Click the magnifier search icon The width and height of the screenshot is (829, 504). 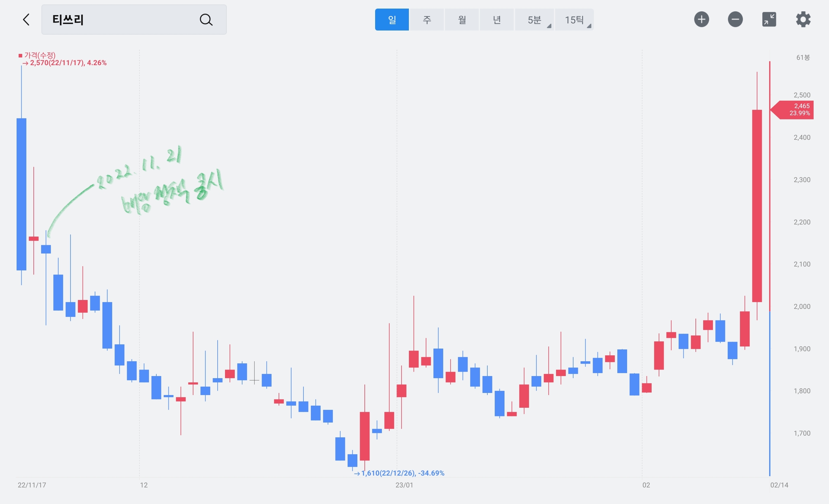click(x=206, y=20)
